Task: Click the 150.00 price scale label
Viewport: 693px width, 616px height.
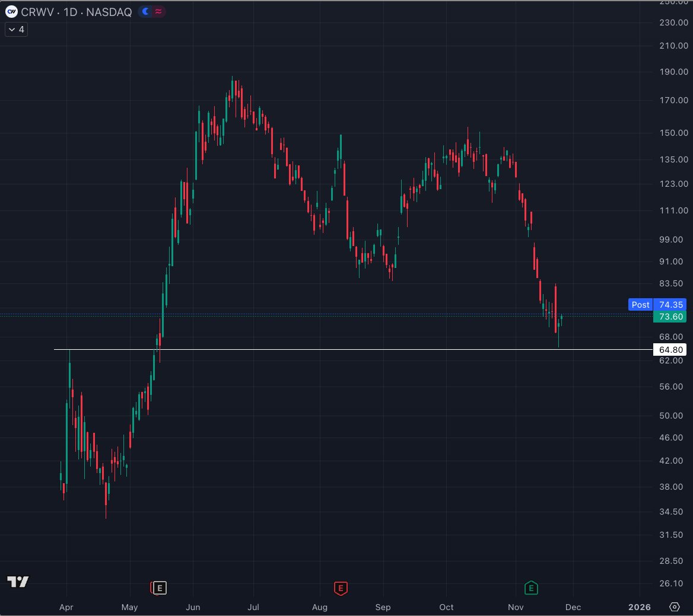Action: [x=673, y=133]
